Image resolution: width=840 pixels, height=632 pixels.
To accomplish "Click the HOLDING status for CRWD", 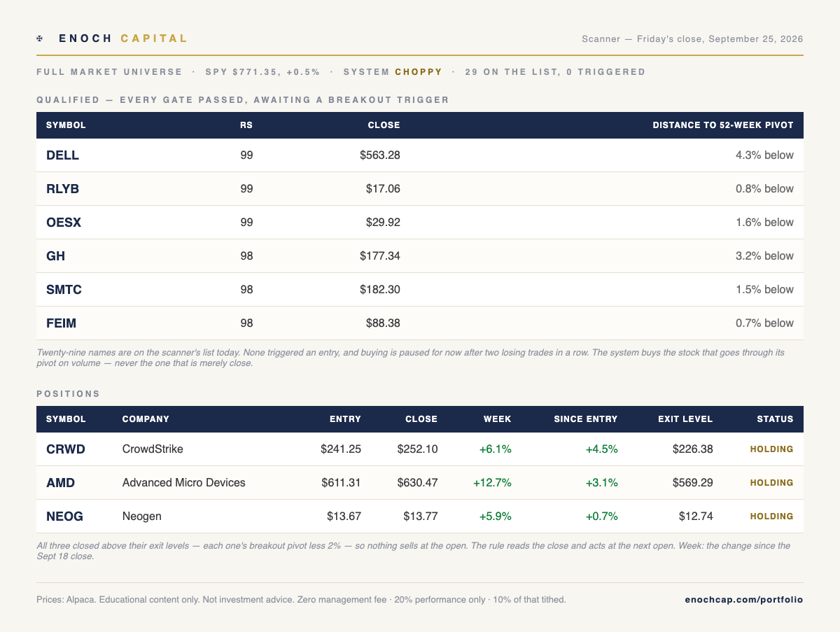I will coord(772,449).
